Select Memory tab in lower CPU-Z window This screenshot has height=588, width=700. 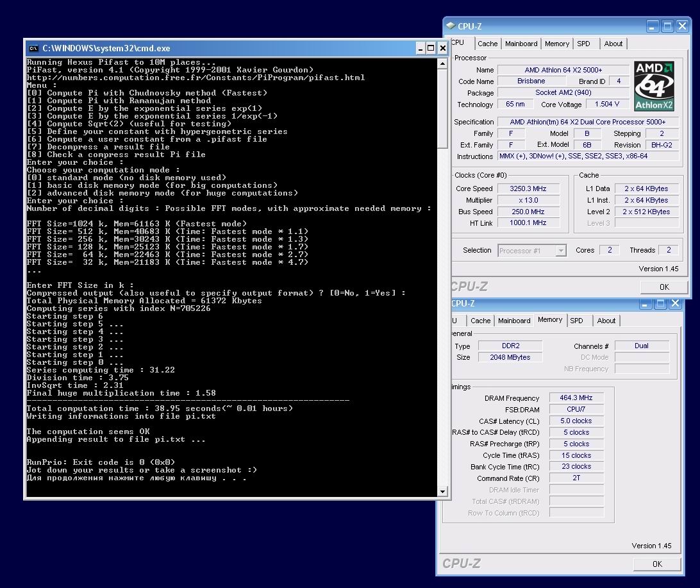point(550,320)
